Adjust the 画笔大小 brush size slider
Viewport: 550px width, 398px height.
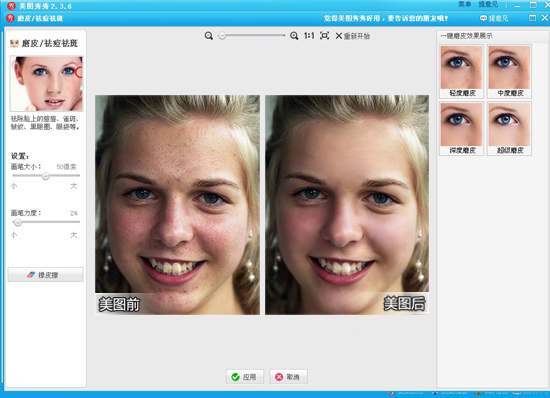[46, 176]
